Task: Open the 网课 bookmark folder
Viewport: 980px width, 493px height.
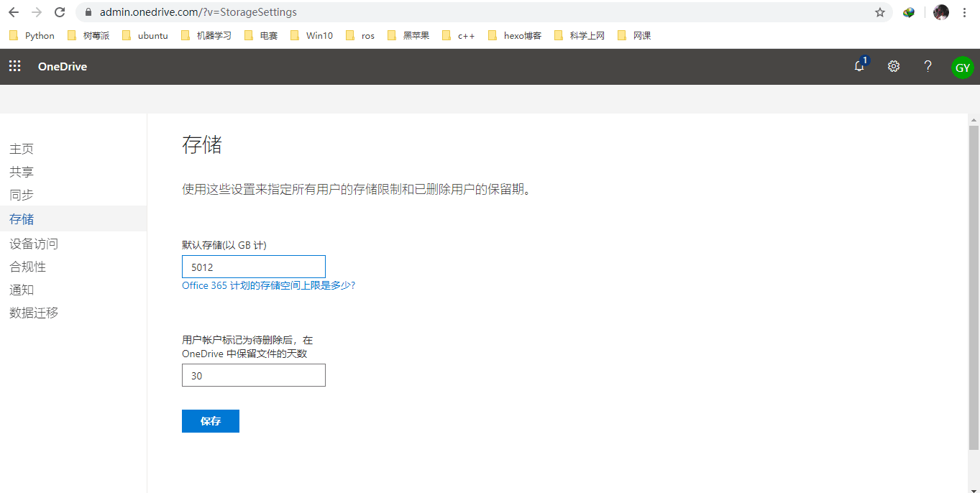Action: click(634, 35)
